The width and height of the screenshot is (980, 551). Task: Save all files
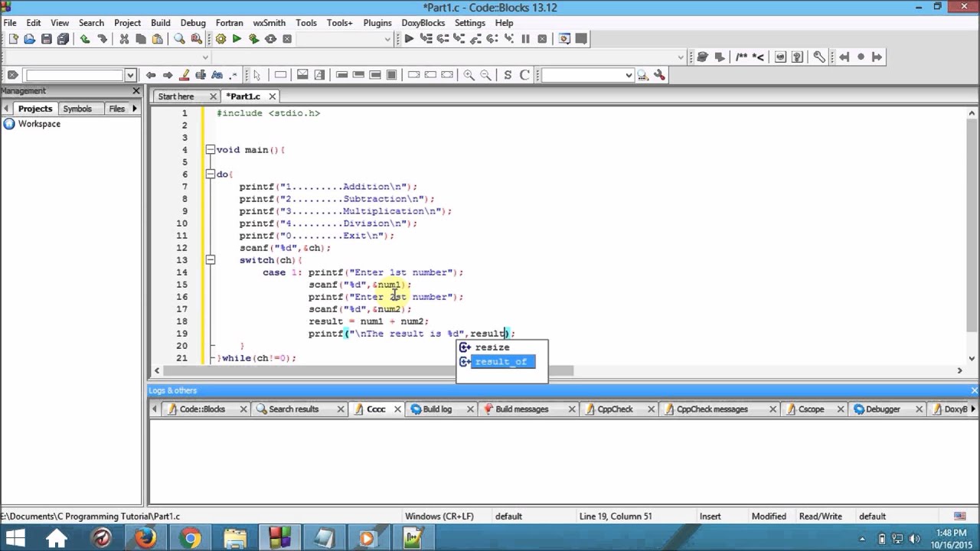click(64, 39)
